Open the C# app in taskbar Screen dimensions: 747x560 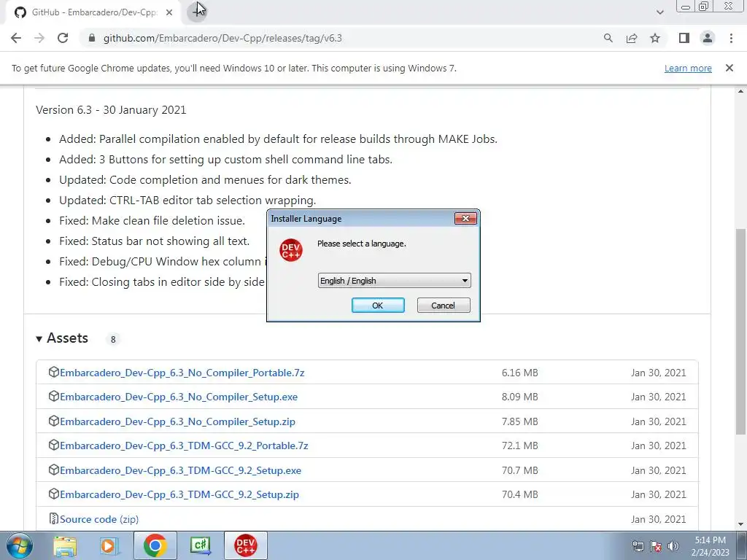point(201,545)
